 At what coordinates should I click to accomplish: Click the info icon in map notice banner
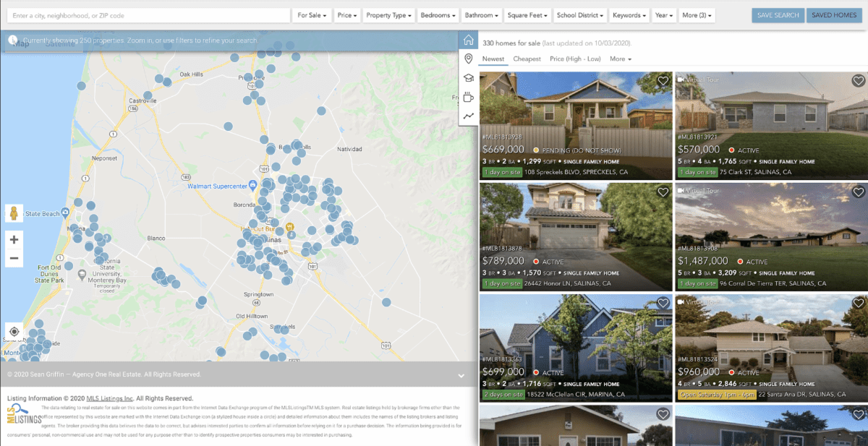13,40
